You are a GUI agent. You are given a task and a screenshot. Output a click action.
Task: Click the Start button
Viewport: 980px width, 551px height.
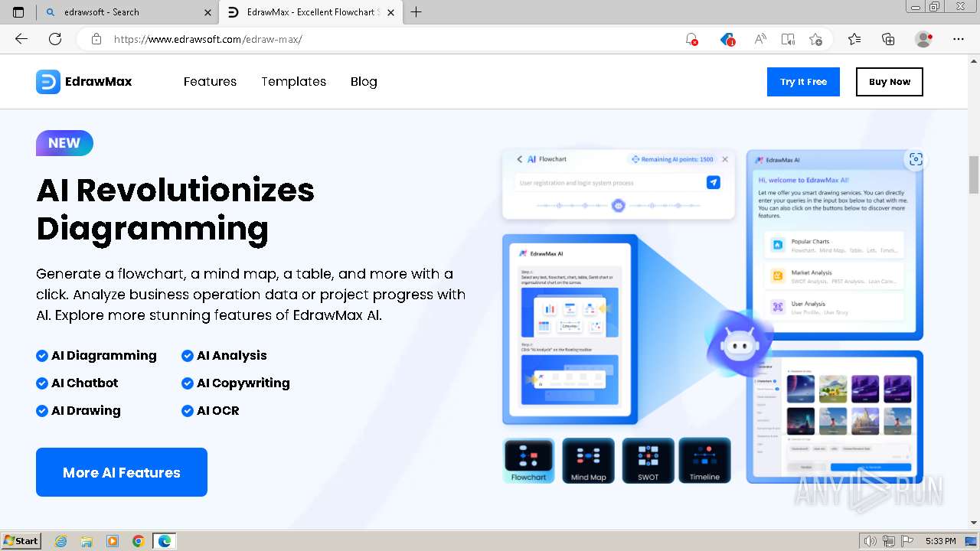(x=21, y=540)
